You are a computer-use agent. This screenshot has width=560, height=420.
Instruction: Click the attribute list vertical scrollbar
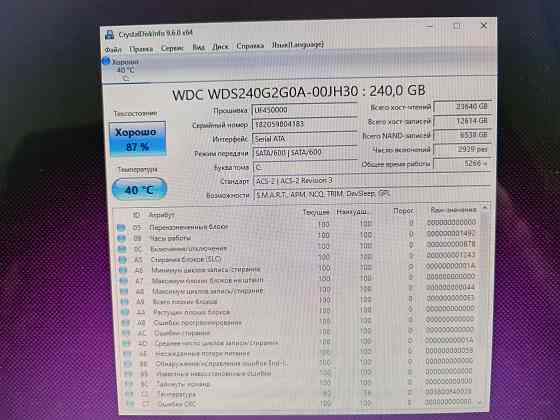484,305
